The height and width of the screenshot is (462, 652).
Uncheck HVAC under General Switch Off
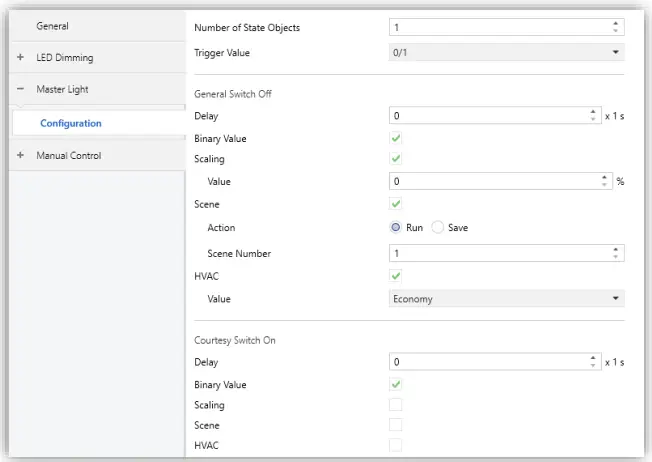click(396, 275)
